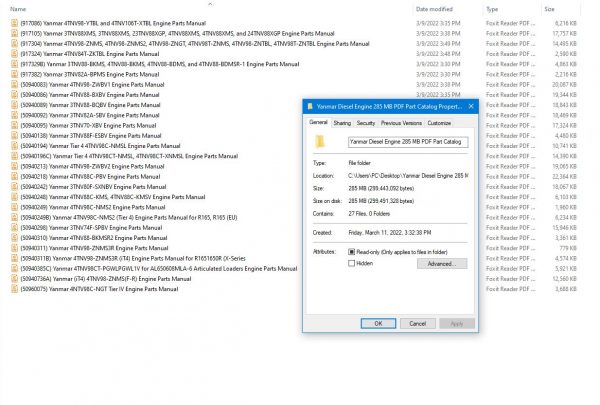This screenshot has width=600, height=405.
Task: Open the Sharing tab
Action: (342, 123)
